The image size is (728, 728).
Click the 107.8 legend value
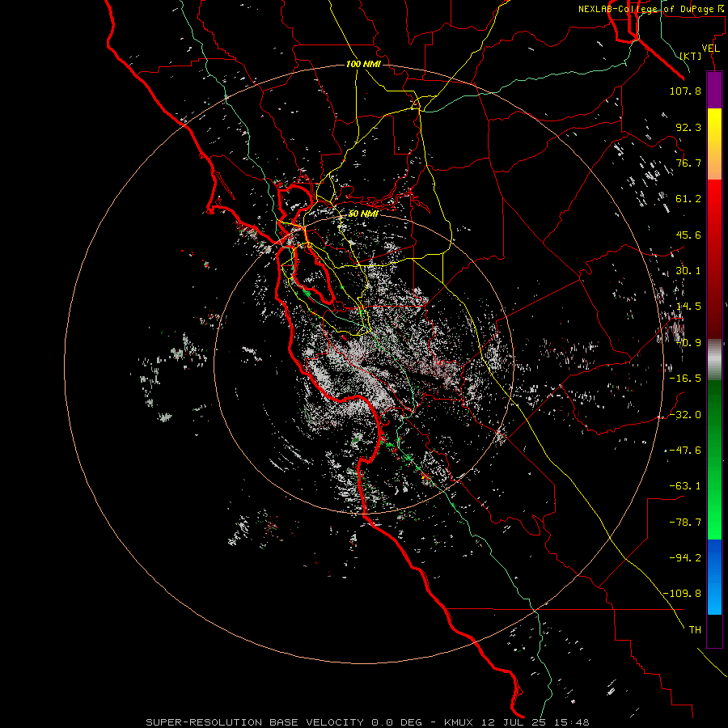pos(685,91)
